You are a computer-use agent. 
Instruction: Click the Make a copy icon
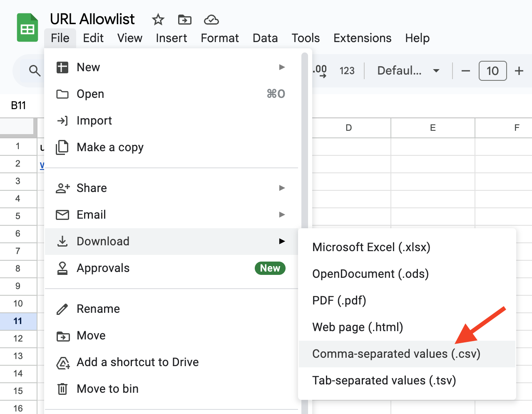[62, 147]
